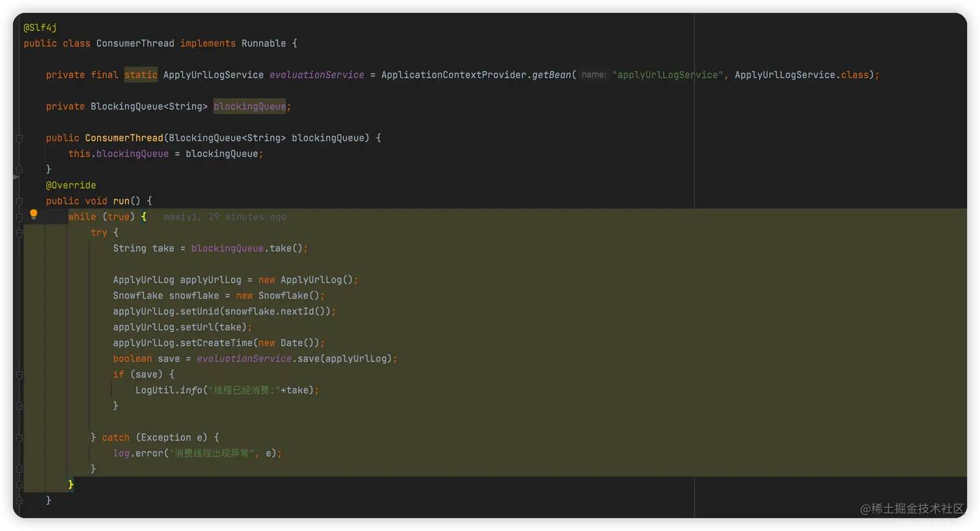The width and height of the screenshot is (980, 531).
Task: Click the name: parameter hint
Action: point(593,75)
